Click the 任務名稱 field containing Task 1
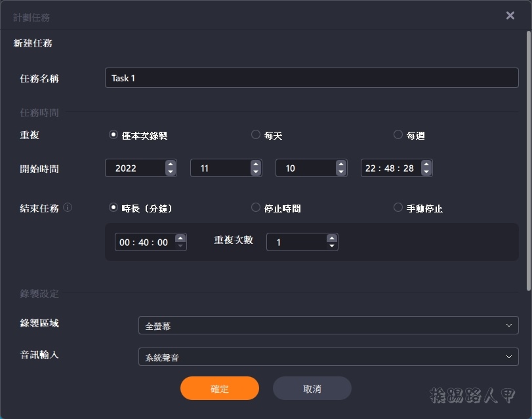532x419 pixels. (312, 78)
